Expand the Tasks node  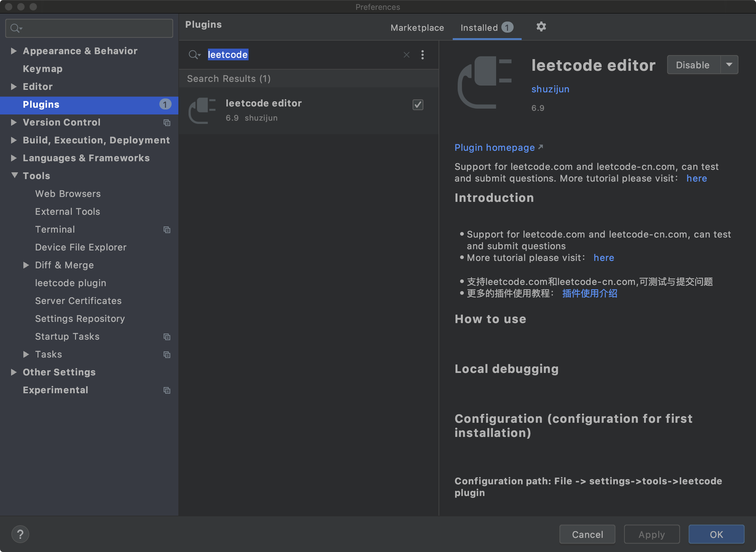26,354
